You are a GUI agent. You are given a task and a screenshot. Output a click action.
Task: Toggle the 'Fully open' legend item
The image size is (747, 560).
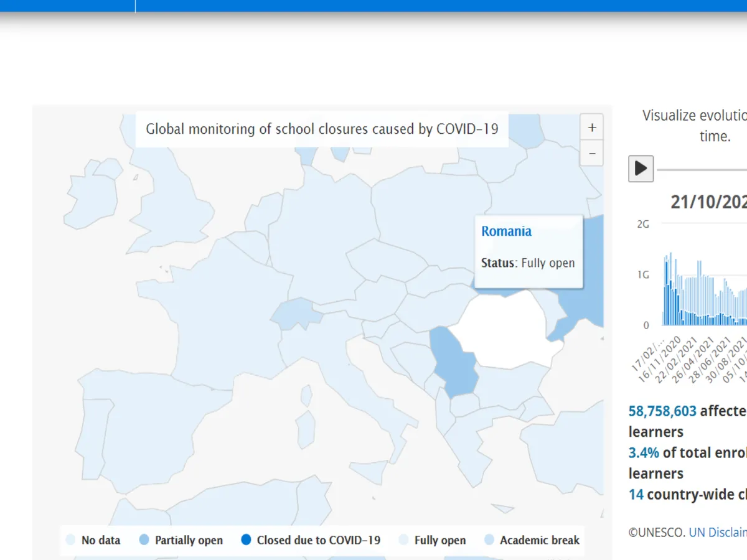click(432, 540)
